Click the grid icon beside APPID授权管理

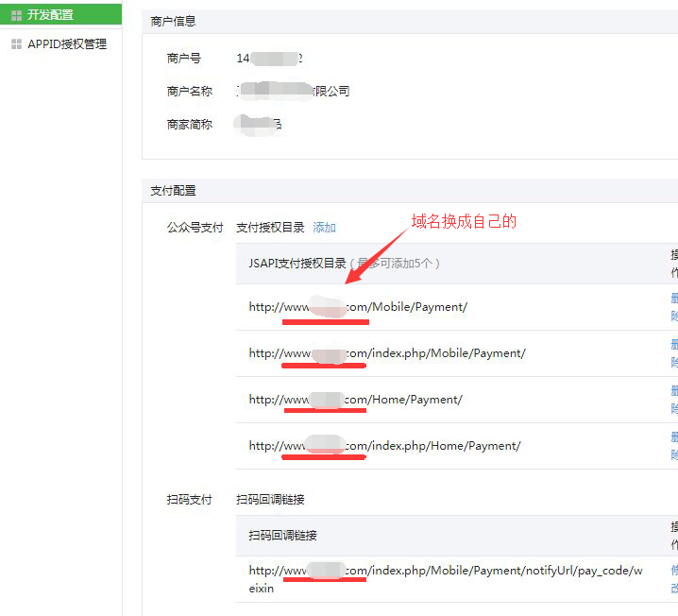[x=16, y=44]
